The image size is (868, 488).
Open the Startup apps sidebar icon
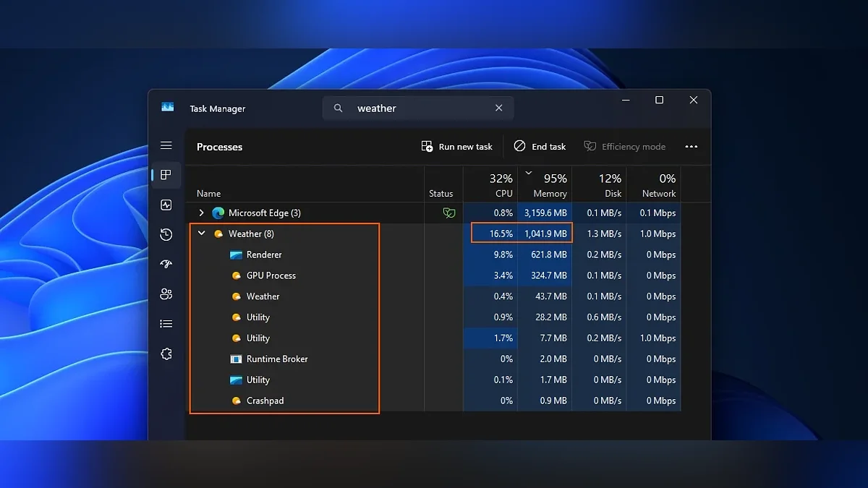point(166,264)
